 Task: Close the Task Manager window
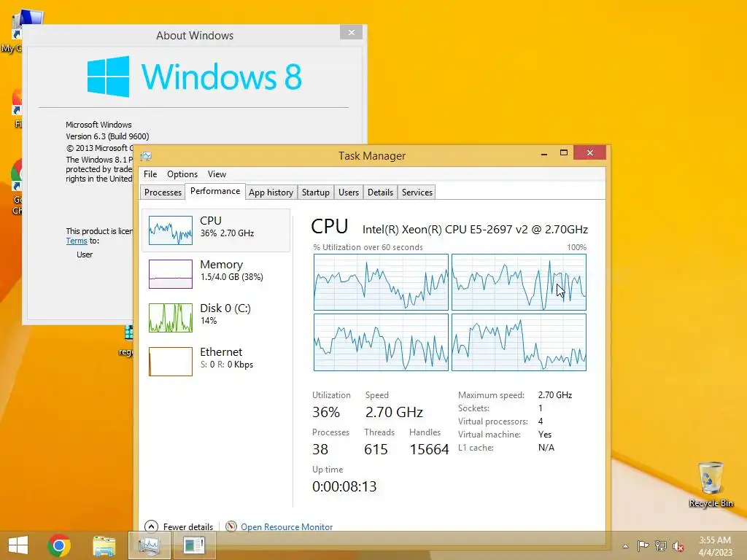pyautogui.click(x=589, y=153)
